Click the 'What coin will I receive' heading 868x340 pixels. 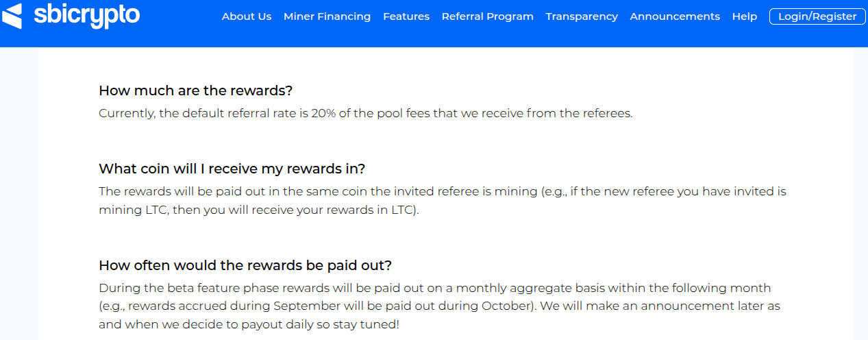(232, 169)
